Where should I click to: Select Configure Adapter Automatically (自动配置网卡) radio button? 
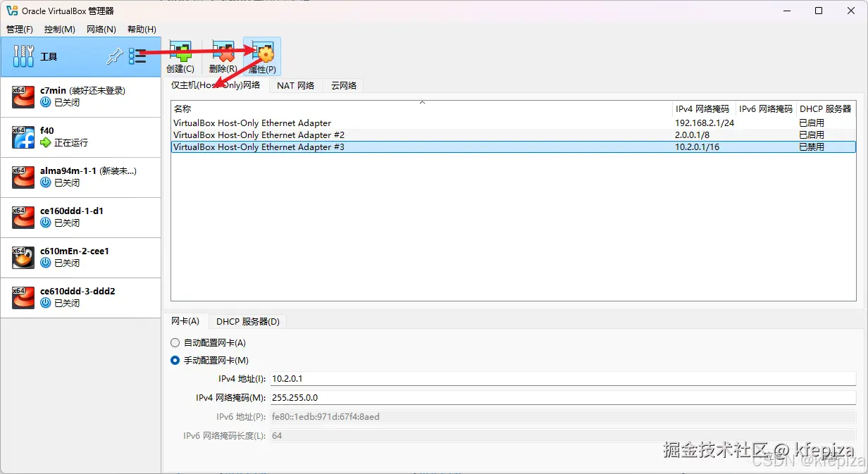coord(175,342)
